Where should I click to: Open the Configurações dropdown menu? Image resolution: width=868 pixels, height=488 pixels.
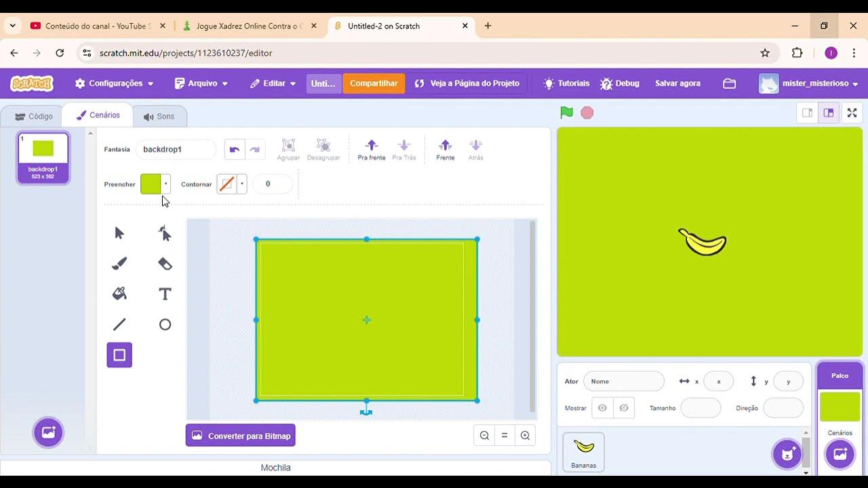tap(115, 83)
